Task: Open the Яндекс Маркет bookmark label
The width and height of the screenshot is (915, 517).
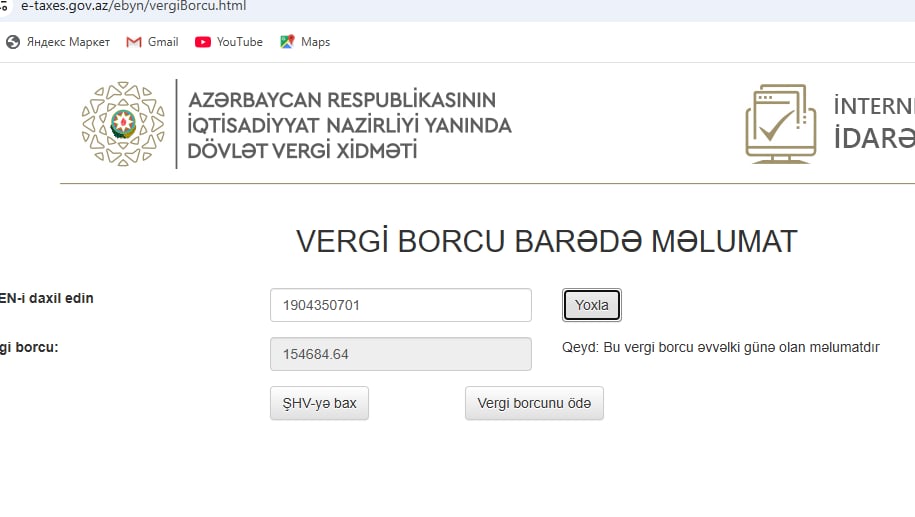Action: tap(68, 42)
